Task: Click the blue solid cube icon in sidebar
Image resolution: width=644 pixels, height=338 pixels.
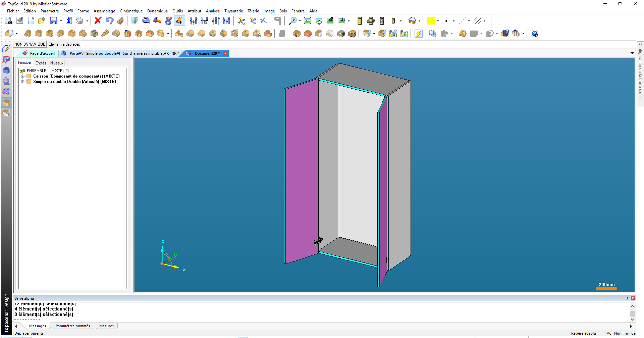Action: [6, 70]
